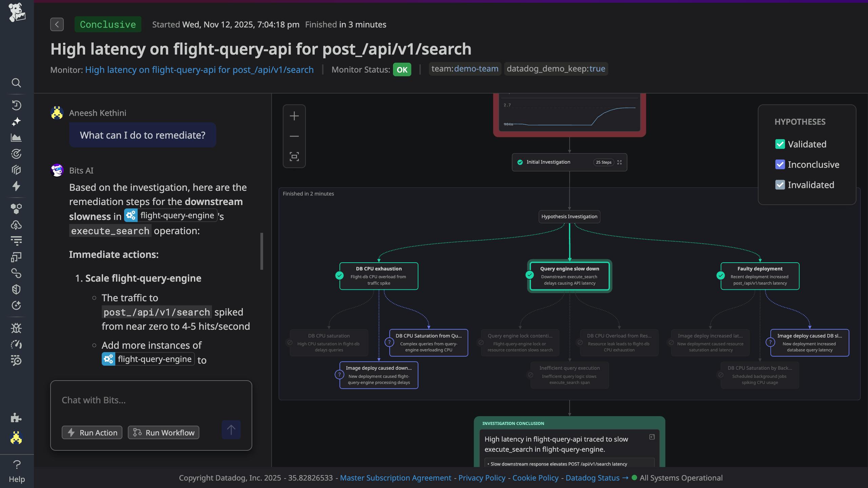Screen dimensions: 868x488
Task: Open the High latency monitor link
Action: pyautogui.click(x=199, y=70)
